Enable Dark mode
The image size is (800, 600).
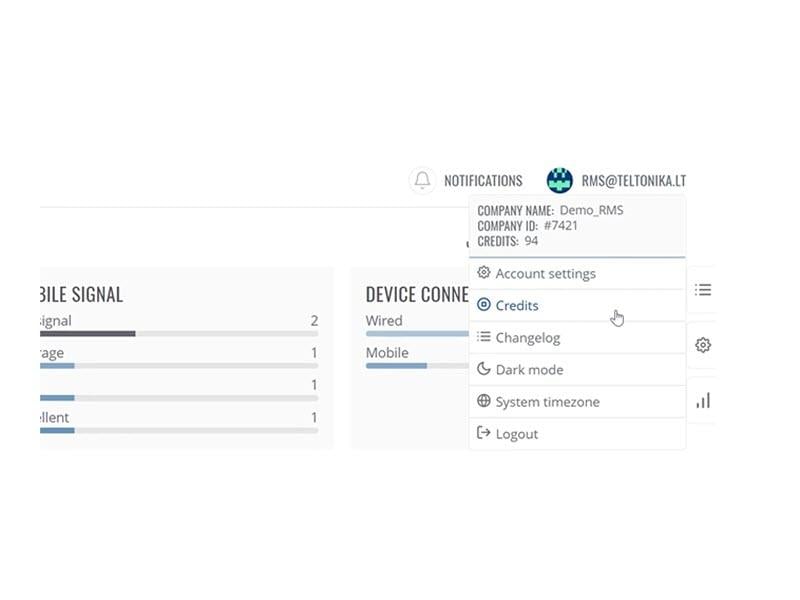577,370
